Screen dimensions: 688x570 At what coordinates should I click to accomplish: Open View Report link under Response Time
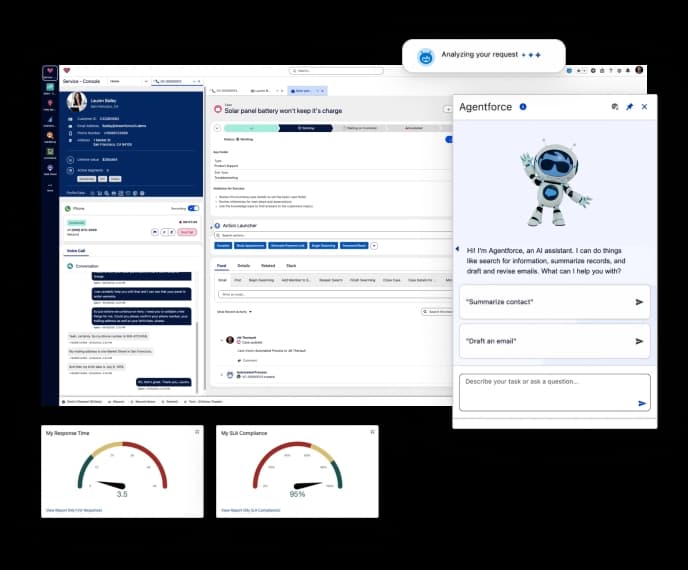74,510
